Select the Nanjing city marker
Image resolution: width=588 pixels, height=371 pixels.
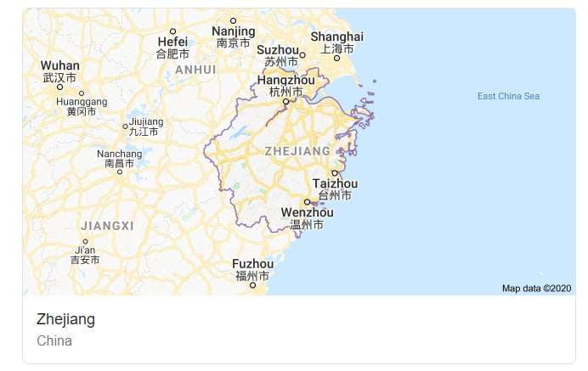pyautogui.click(x=234, y=20)
